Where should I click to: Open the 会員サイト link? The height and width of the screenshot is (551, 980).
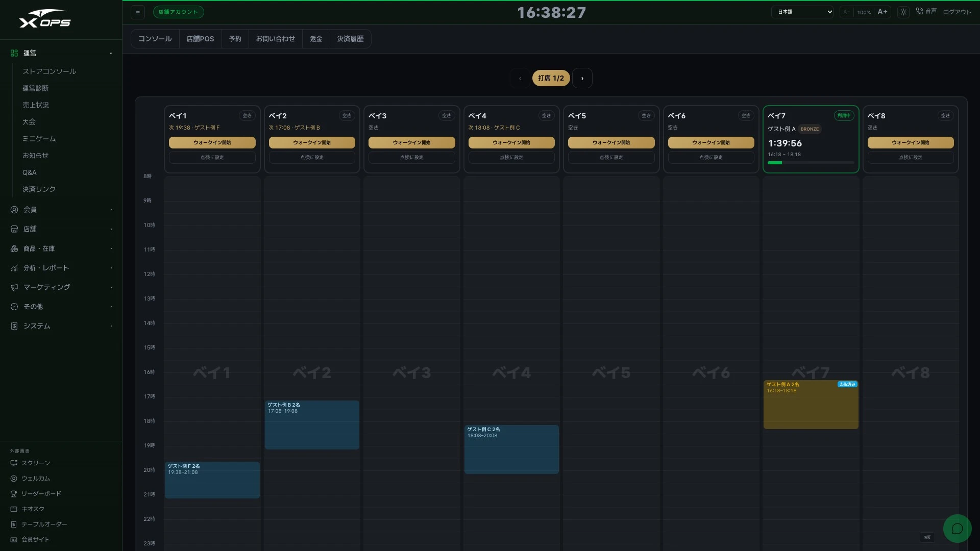tap(30, 540)
